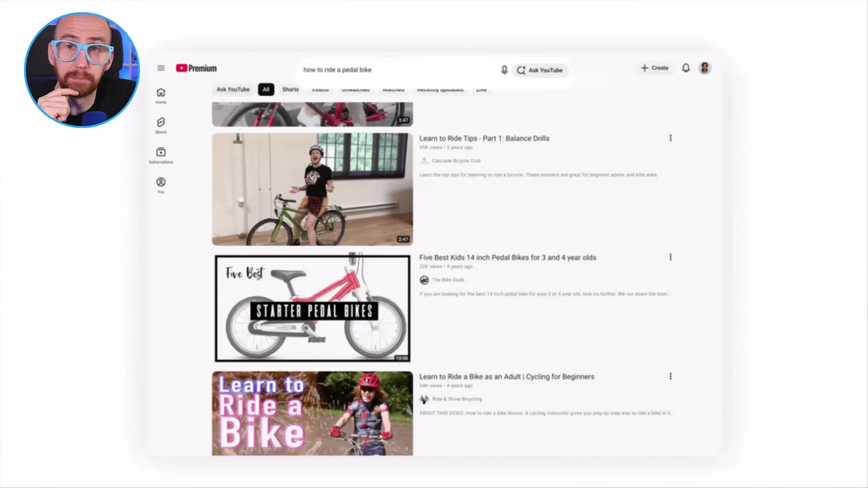Click the Create button
This screenshot has width=868, height=488.
click(x=655, y=68)
